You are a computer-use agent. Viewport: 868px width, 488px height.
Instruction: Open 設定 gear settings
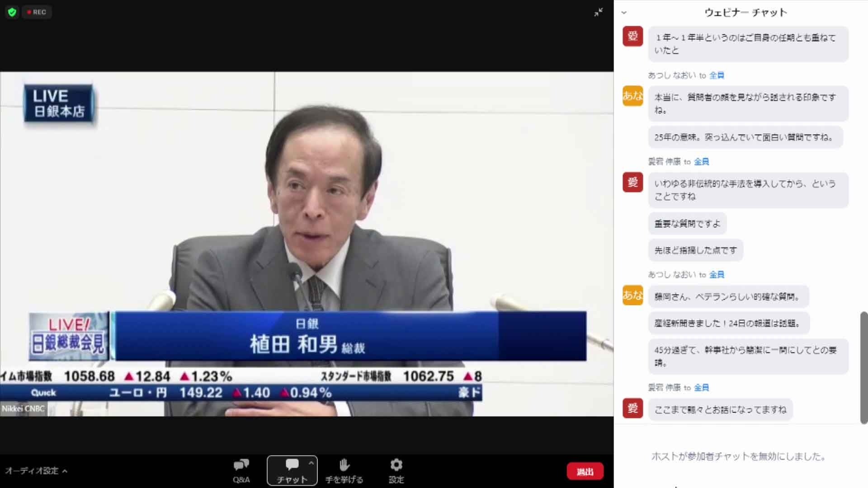coord(396,470)
